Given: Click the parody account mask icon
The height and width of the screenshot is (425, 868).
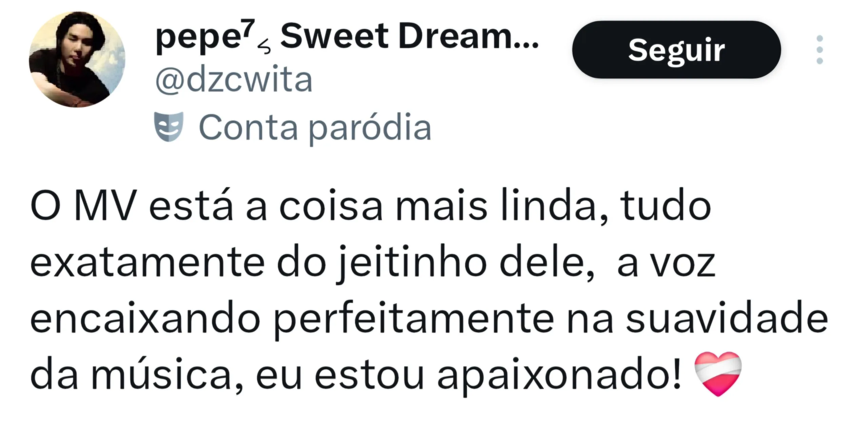Looking at the screenshot, I should point(169,127).
